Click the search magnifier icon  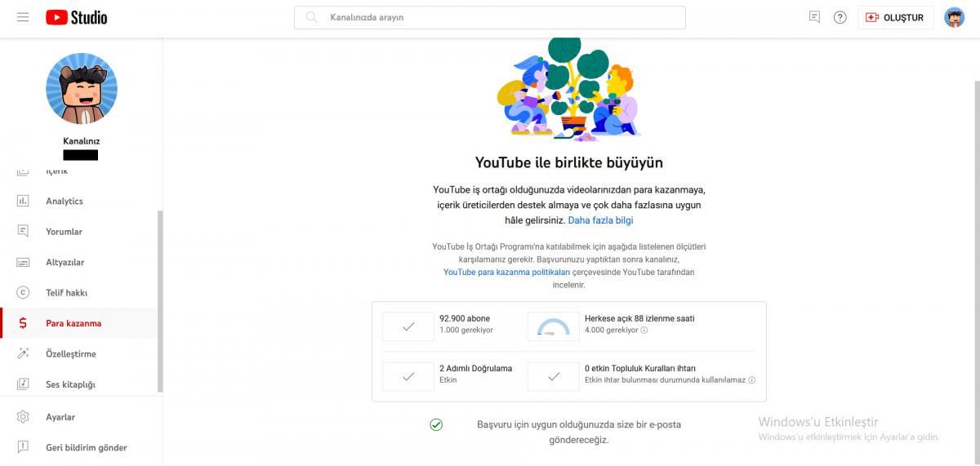tap(311, 17)
